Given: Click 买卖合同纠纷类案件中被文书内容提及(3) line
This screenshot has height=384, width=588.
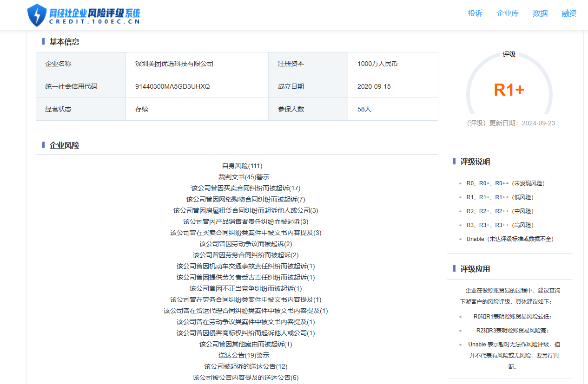Looking at the screenshot, I should (246, 233).
